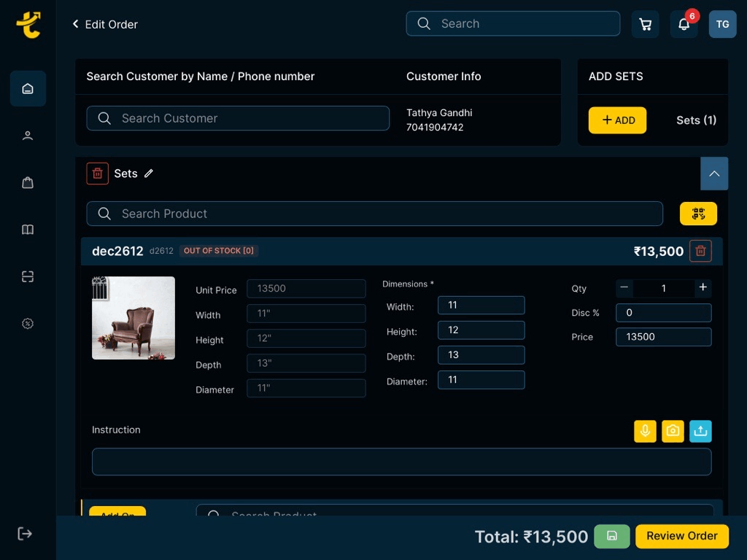The height and width of the screenshot is (560, 747).
Task: Decrease quantity with the minus button
Action: 624,288
